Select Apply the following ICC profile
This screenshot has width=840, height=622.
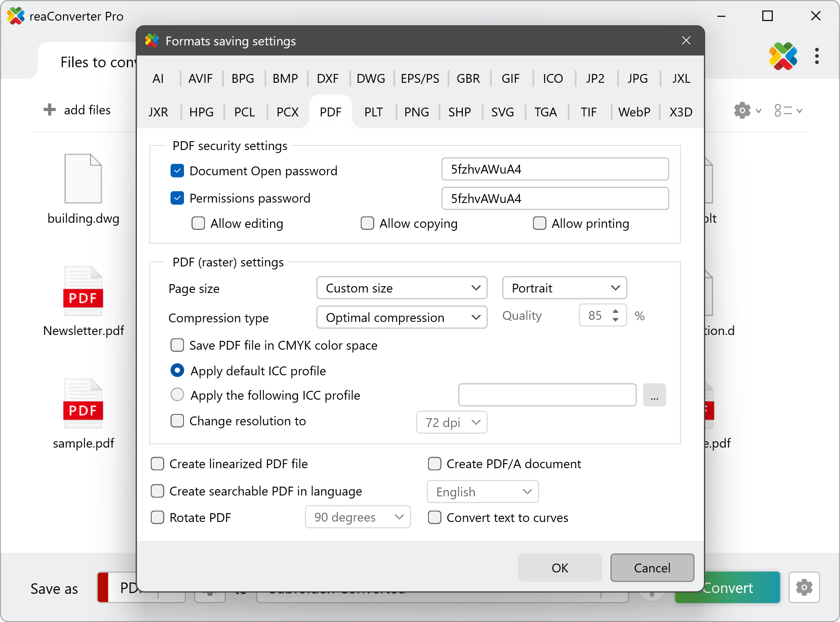pos(177,395)
